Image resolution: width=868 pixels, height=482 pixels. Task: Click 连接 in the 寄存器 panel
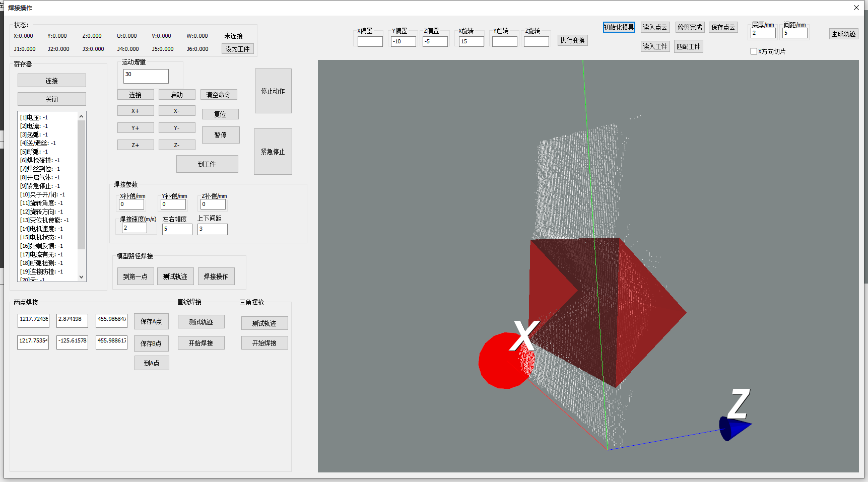tap(52, 81)
